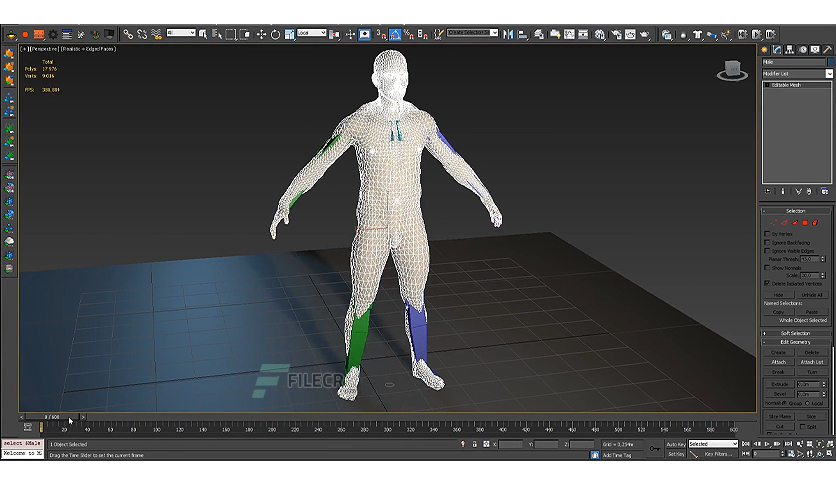Click the time slider showing 0 / 600

[x=52, y=417]
